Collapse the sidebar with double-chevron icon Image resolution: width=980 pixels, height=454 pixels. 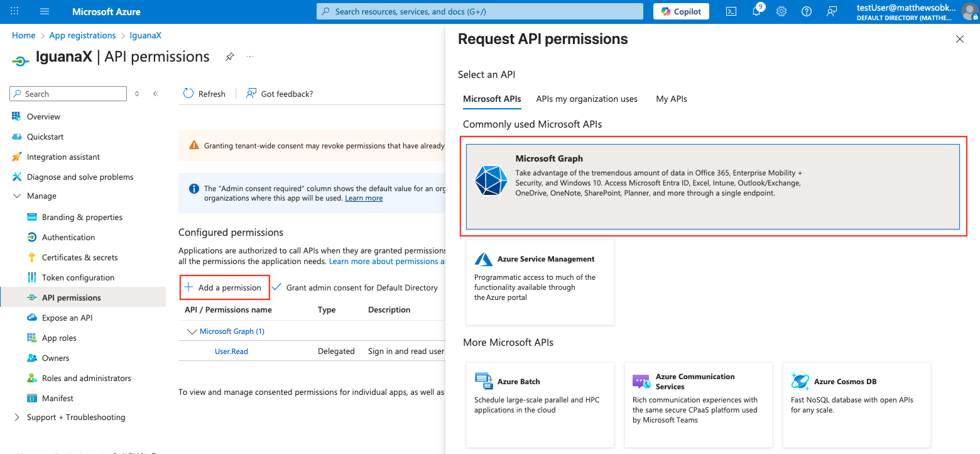pyautogui.click(x=155, y=94)
